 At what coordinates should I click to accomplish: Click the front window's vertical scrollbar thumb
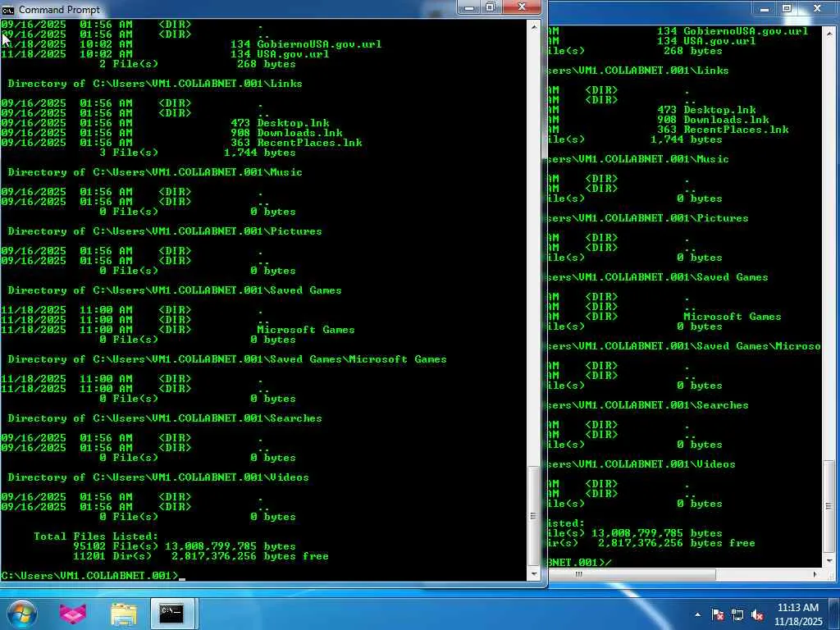(x=533, y=515)
